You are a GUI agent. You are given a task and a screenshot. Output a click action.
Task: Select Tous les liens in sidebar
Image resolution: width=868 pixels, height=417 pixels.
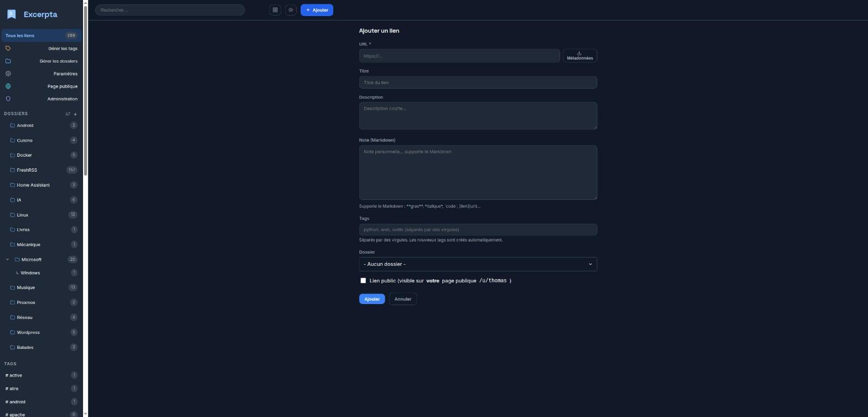coord(41,35)
